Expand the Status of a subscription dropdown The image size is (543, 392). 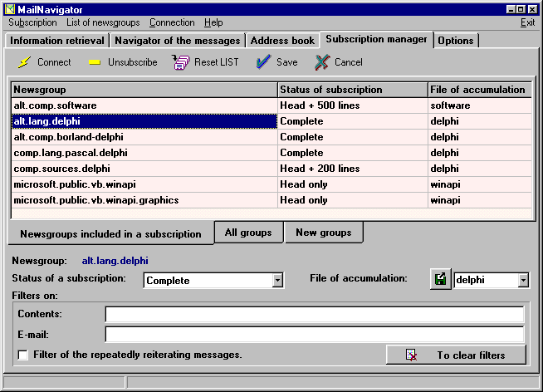coord(277,281)
